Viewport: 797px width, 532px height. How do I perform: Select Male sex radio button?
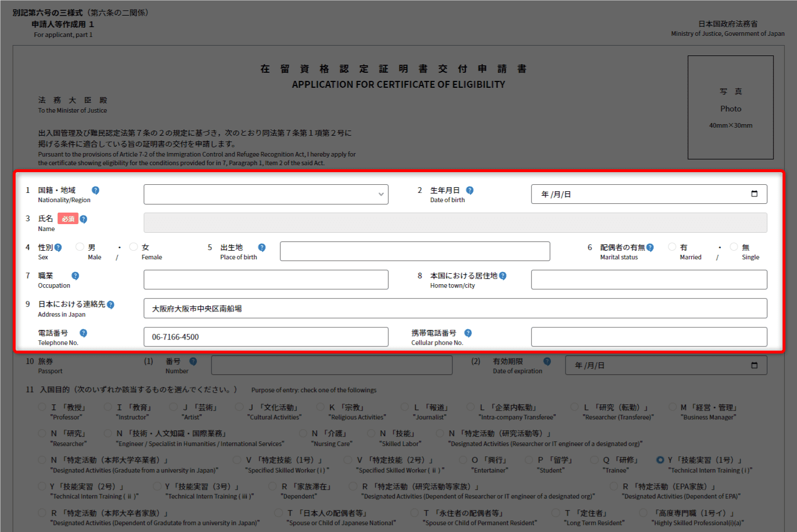coord(80,247)
